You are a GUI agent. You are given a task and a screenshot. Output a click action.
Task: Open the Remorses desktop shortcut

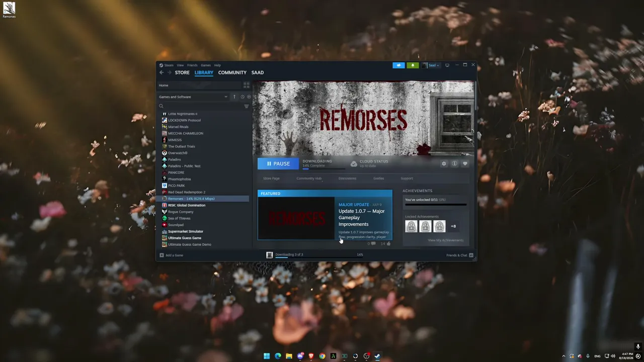pos(9,10)
